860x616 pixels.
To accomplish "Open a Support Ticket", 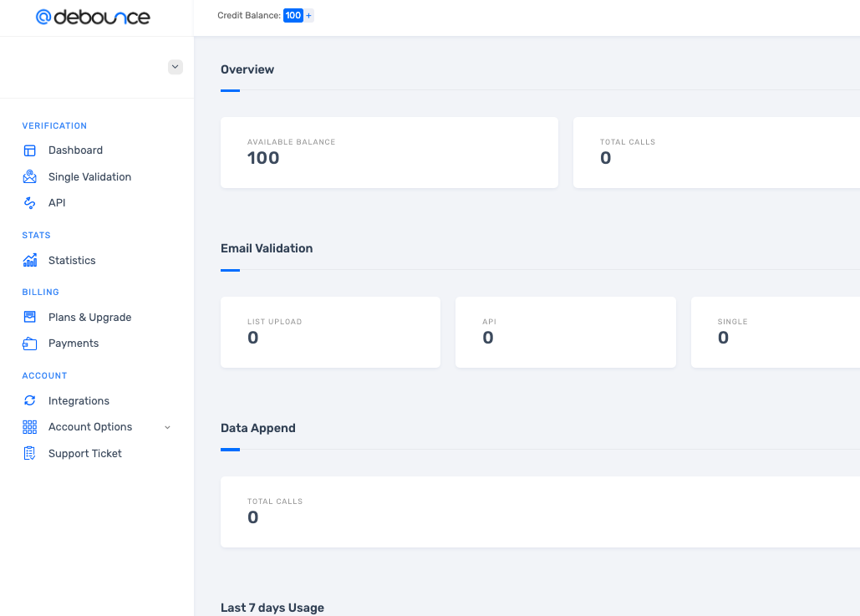I will [x=85, y=453].
